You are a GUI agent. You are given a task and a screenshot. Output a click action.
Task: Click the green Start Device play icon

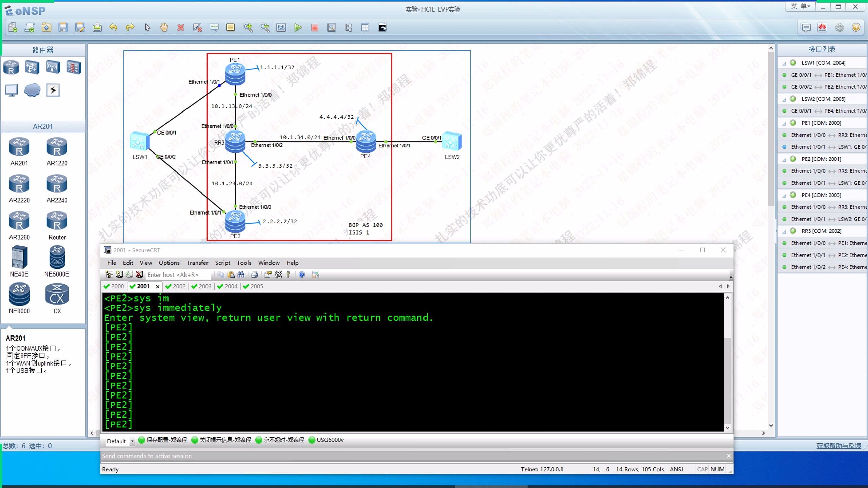point(298,27)
